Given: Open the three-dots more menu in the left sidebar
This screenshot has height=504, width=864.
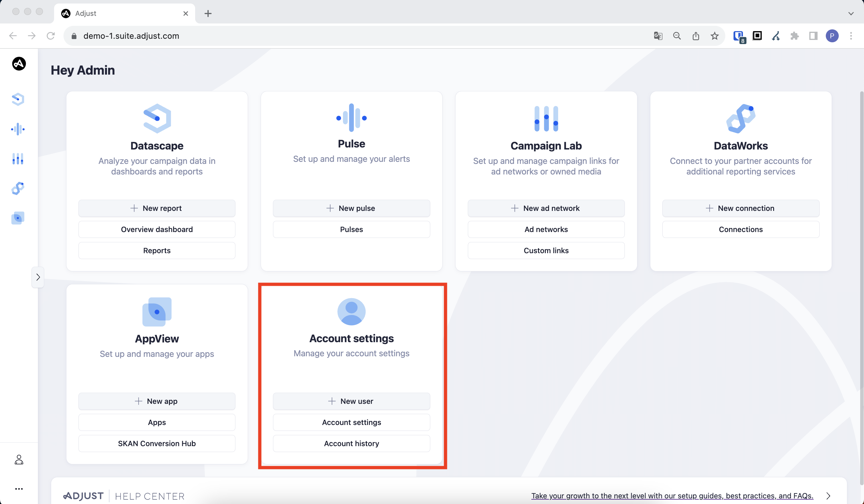Looking at the screenshot, I should coord(19,489).
